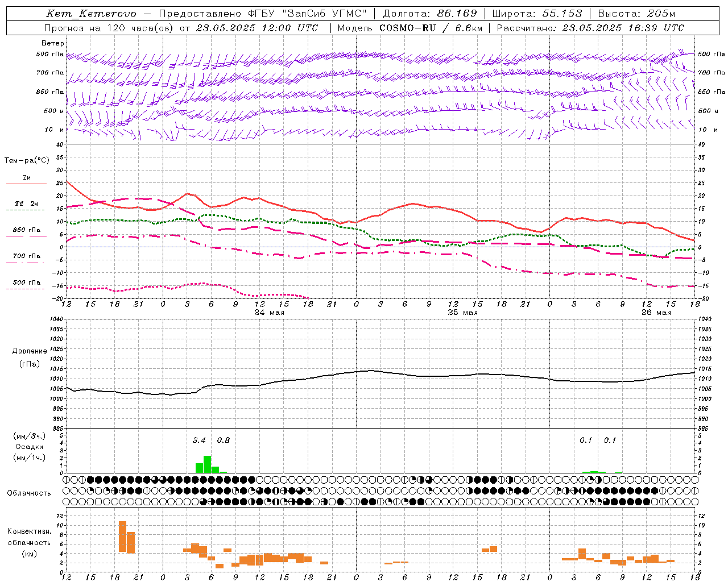Click the '2м' temperature legend entry
Viewport: 728px width, 582px height.
pyautogui.click(x=27, y=177)
